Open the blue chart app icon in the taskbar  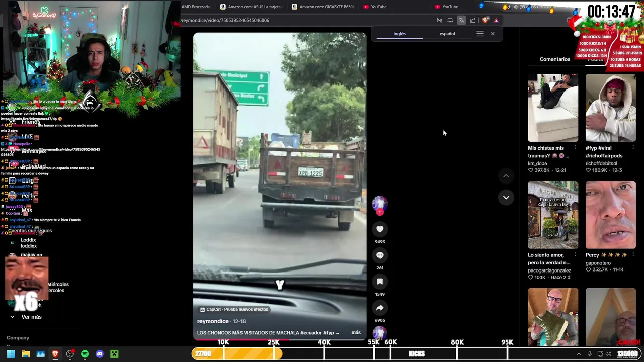[41, 354]
